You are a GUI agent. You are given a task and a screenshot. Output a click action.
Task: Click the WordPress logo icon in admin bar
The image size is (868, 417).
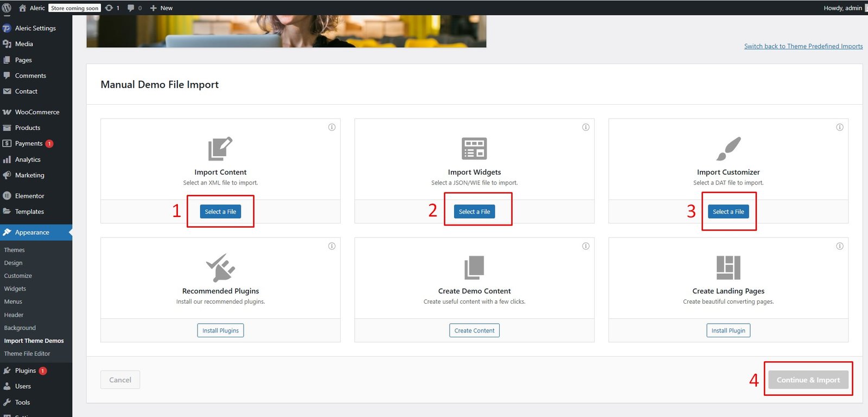coord(7,8)
